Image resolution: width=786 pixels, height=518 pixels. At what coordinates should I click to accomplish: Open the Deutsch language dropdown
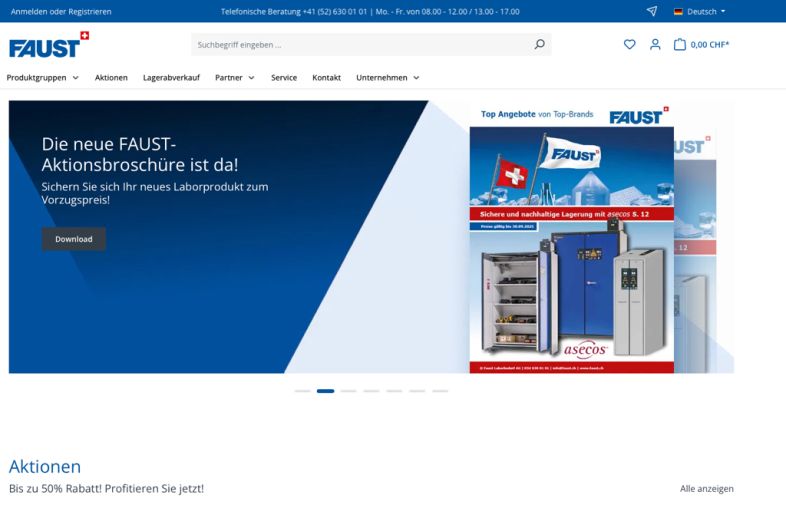click(700, 12)
